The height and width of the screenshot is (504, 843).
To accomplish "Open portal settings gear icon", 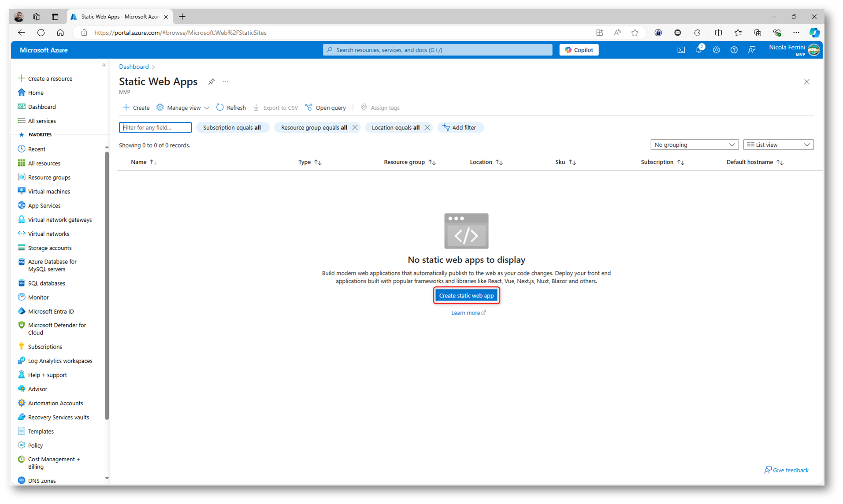I will coord(716,50).
